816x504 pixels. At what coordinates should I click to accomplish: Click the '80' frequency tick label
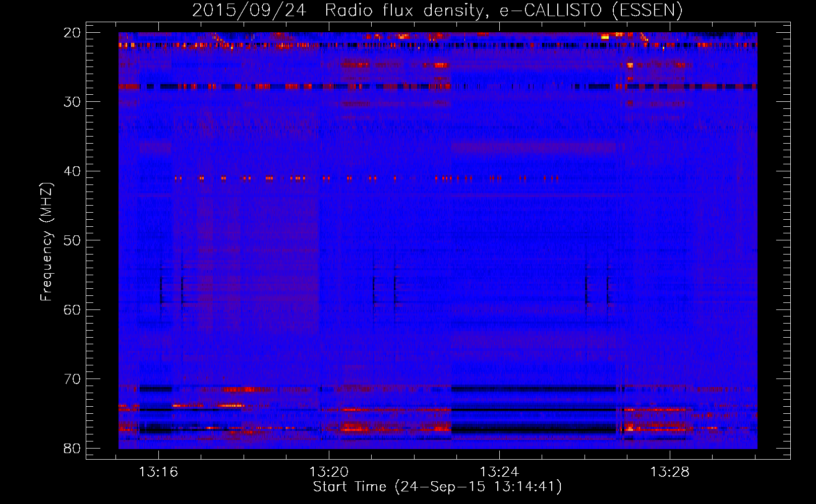[72, 449]
